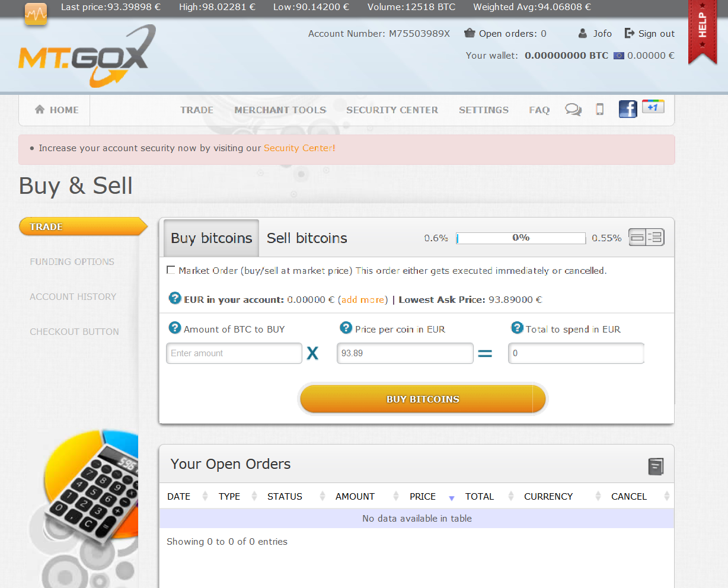Show help for Total to spend

point(518,328)
